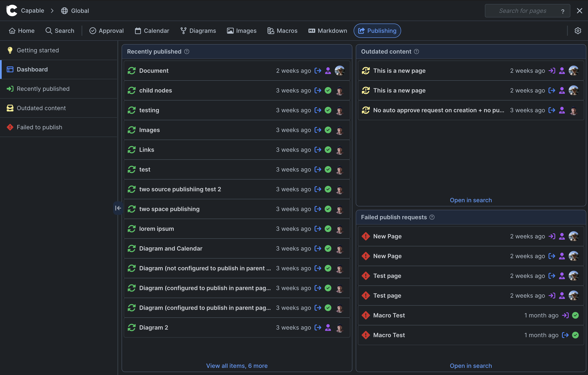Click the green approval check on the testing row
Screen dimensions: 588x375
(x=328, y=110)
